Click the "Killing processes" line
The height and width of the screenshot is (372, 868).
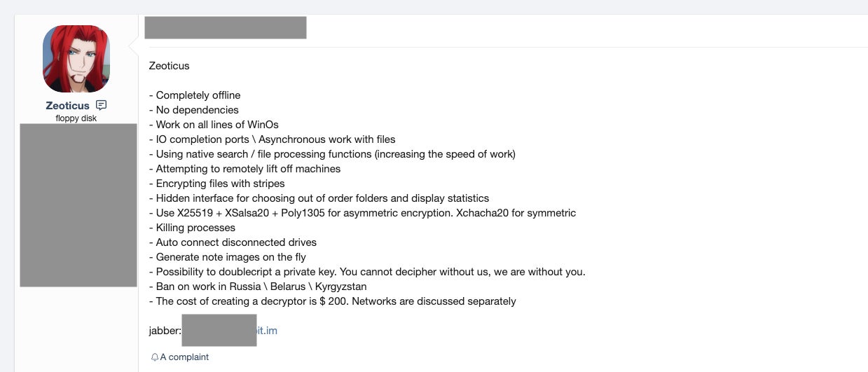(x=193, y=228)
